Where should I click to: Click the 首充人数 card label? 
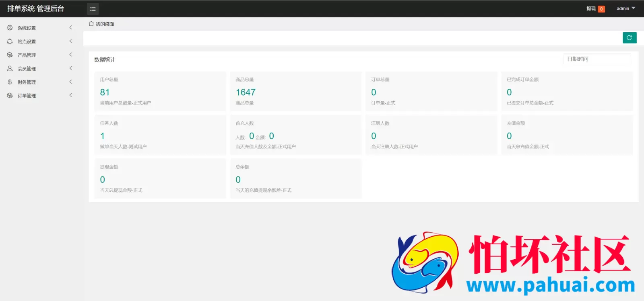(244, 123)
